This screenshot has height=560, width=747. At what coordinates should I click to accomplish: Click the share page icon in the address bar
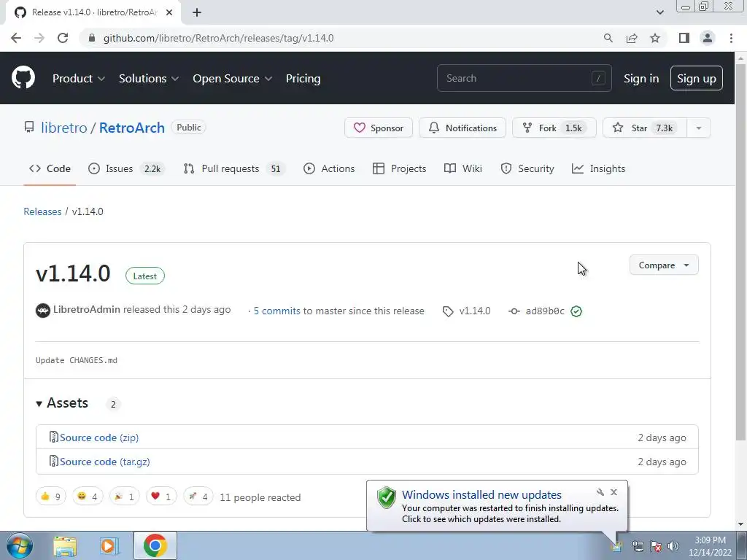(x=632, y=38)
